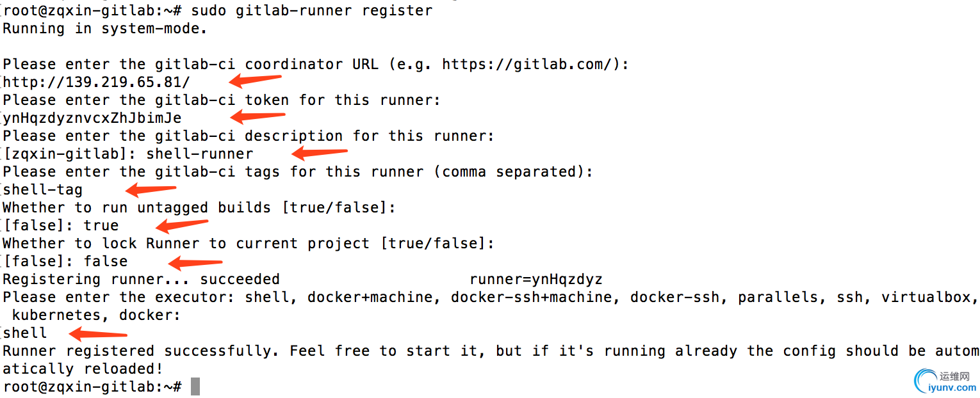Viewport: 980px width, 398px height.
Task: Click the 'shell' executor input line
Action: pyautogui.click(x=25, y=333)
